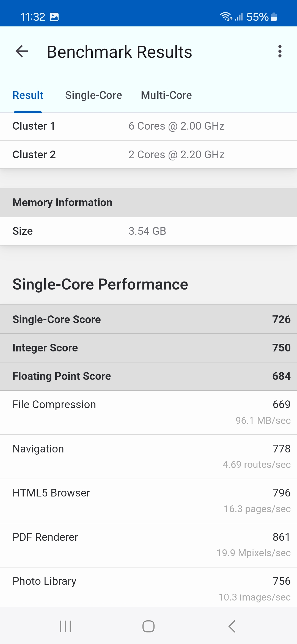Screen dimensions: 297x644
Task: Select the File Compression result
Action: coord(148,412)
